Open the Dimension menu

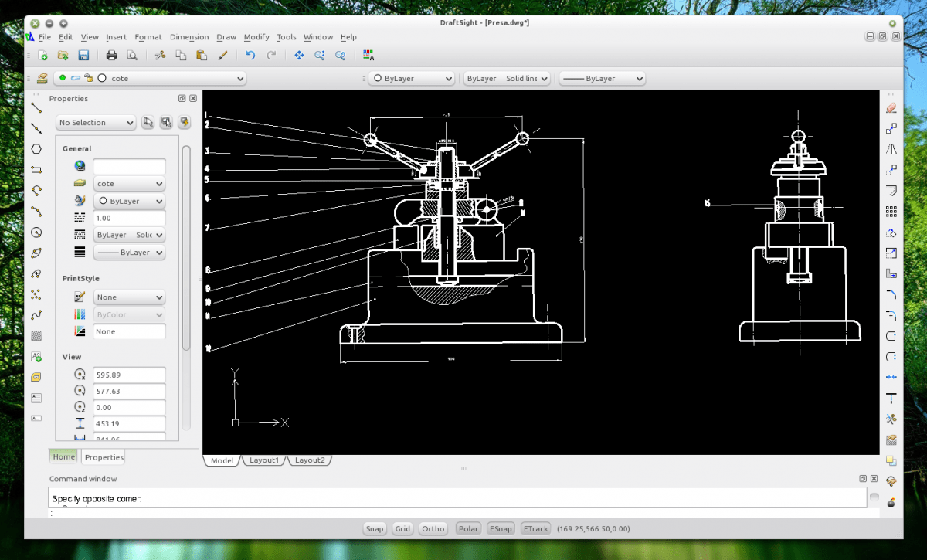click(x=189, y=37)
